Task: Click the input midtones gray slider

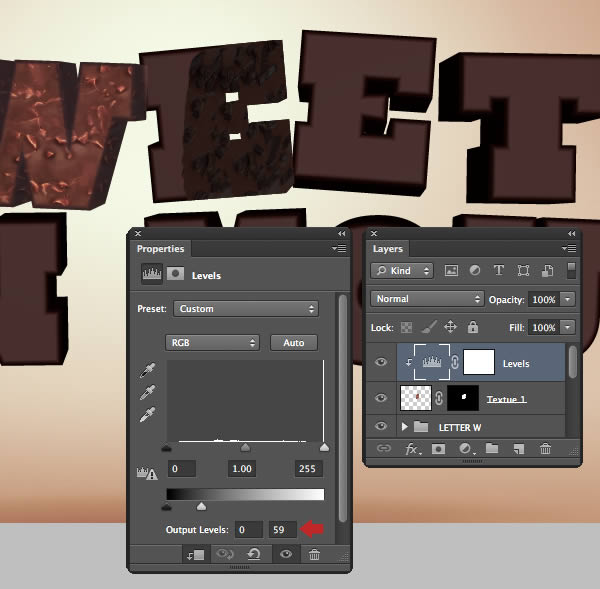Action: (x=245, y=448)
